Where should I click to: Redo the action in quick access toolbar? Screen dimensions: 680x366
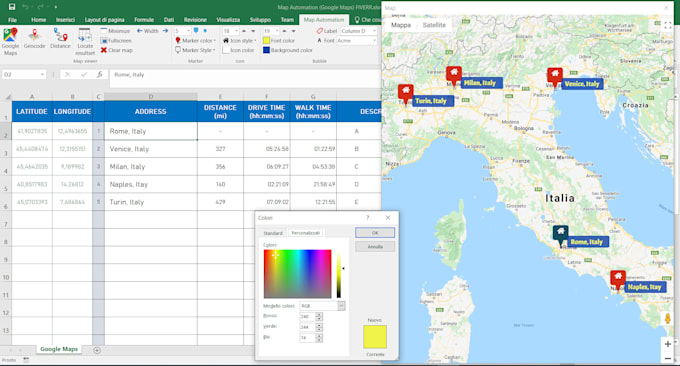tap(40, 7)
